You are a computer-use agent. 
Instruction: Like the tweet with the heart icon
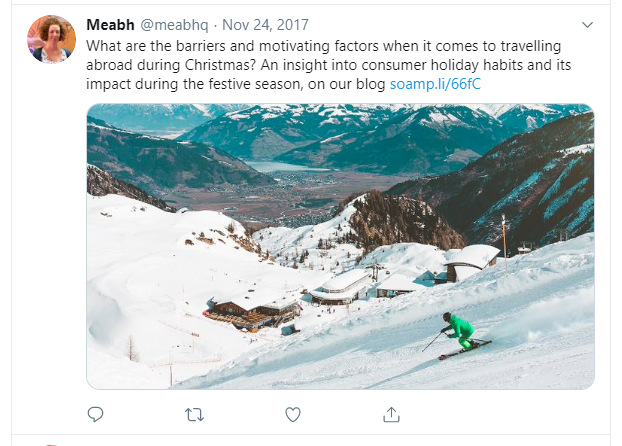[293, 414]
